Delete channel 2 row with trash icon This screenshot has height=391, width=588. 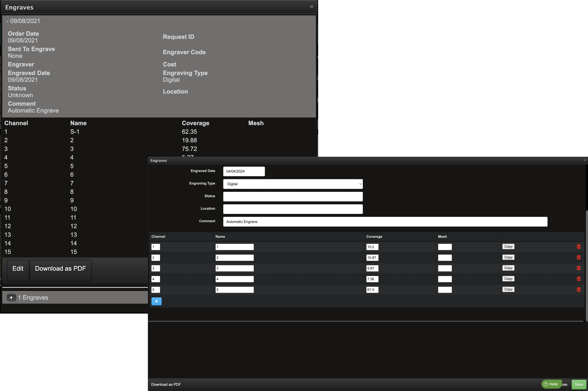tap(579, 257)
